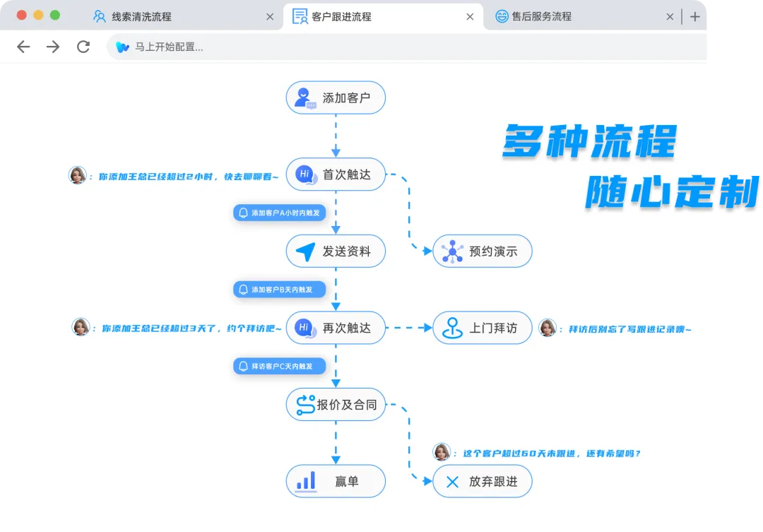This screenshot has width=763, height=532.
Task: Go back to previous page
Action: click(23, 47)
